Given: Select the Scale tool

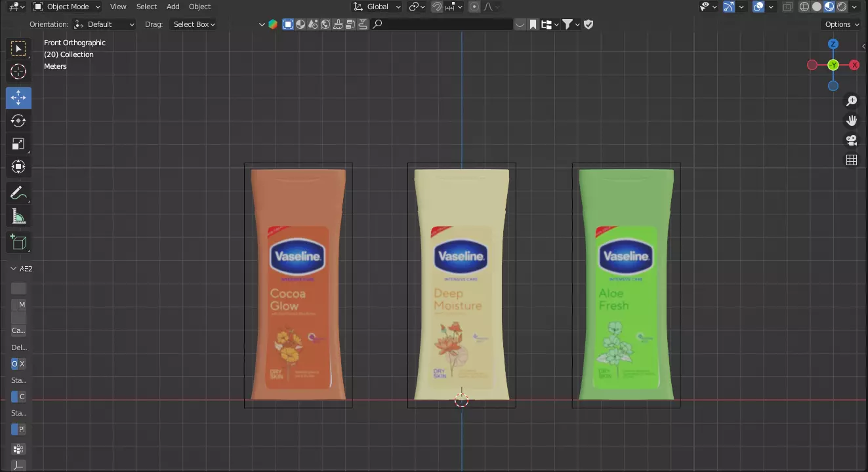Looking at the screenshot, I should [x=18, y=144].
